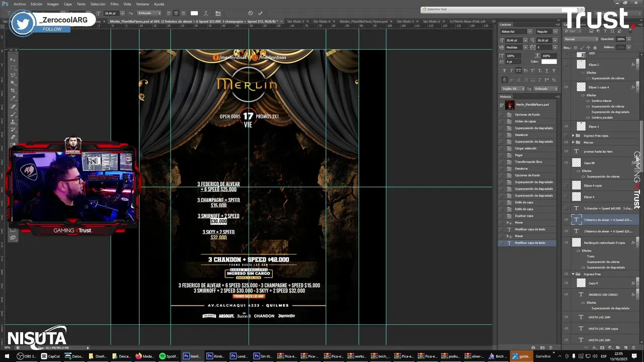Image resolution: width=644 pixels, height=362 pixels.
Task: Select the Eraser tool
Action: point(13,137)
